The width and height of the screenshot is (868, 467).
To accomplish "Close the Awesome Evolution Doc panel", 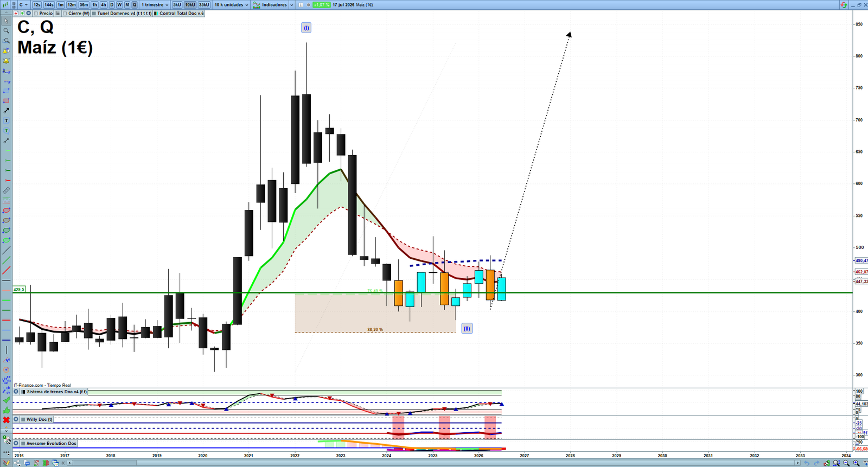I will (16, 444).
